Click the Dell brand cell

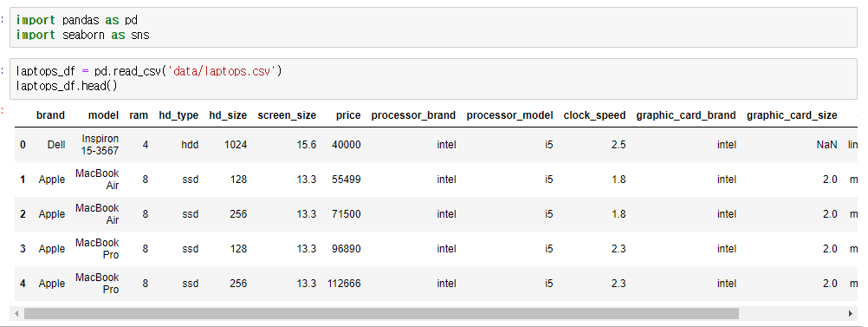(x=56, y=145)
